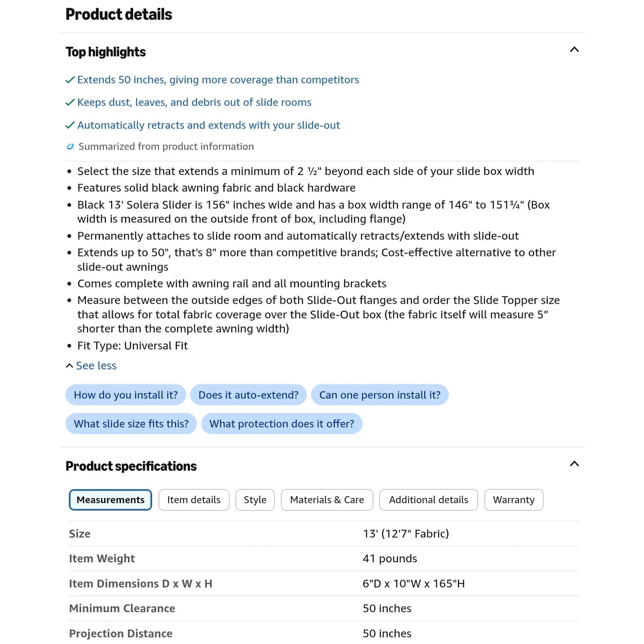Click checkmark icon beside 'Extends 50 inches'
Image resolution: width=644 pixels, height=644 pixels.
tap(70, 80)
